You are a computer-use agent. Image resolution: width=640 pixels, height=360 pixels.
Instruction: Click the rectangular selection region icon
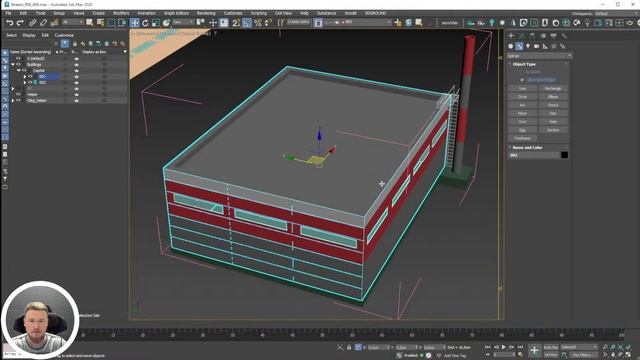pyautogui.click(x=111, y=23)
